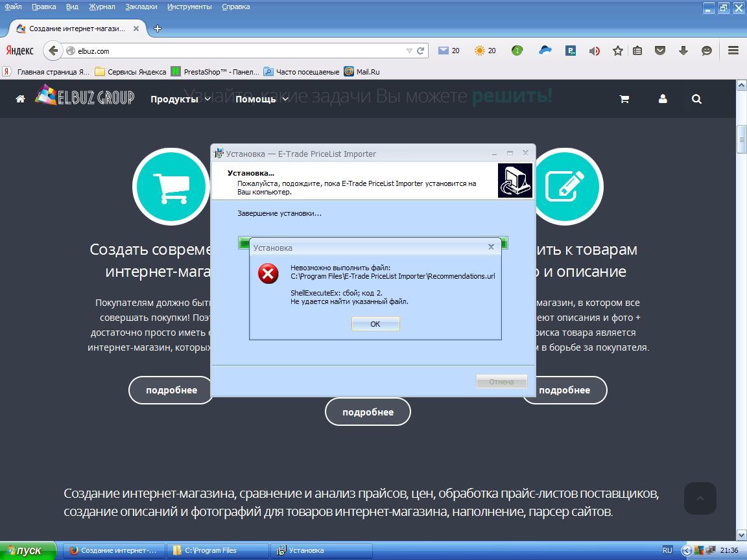Click the blue cloud extension icon
Viewport: 747px width, 560px height.
545,50
